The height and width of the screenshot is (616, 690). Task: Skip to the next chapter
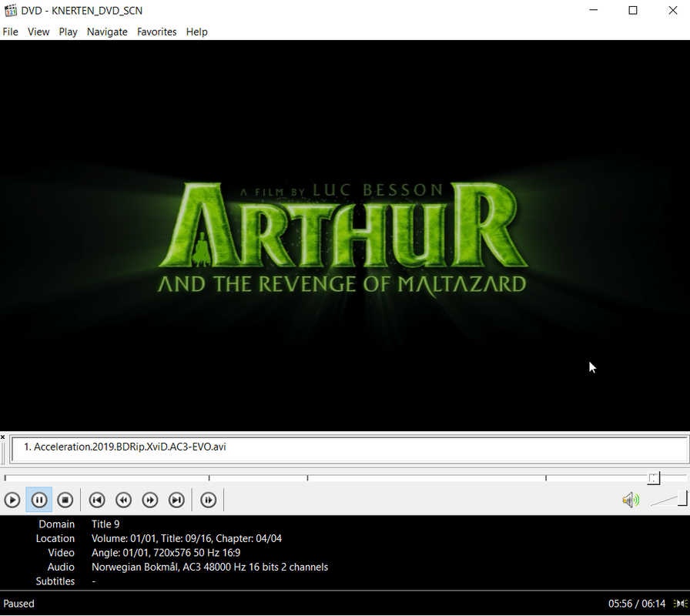(176, 500)
